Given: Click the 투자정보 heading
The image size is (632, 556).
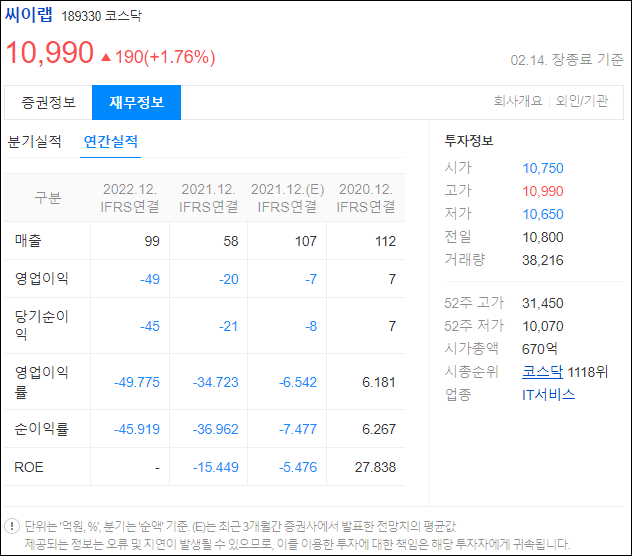Looking at the screenshot, I should (469, 140).
